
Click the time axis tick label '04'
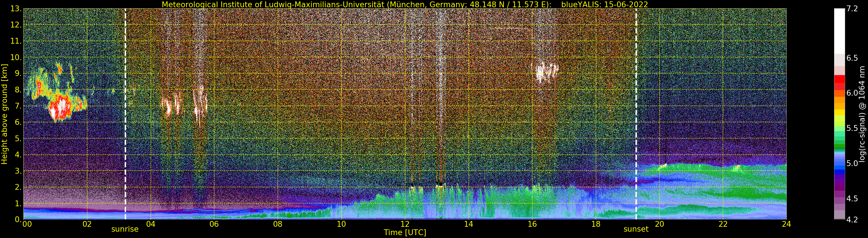(151, 224)
